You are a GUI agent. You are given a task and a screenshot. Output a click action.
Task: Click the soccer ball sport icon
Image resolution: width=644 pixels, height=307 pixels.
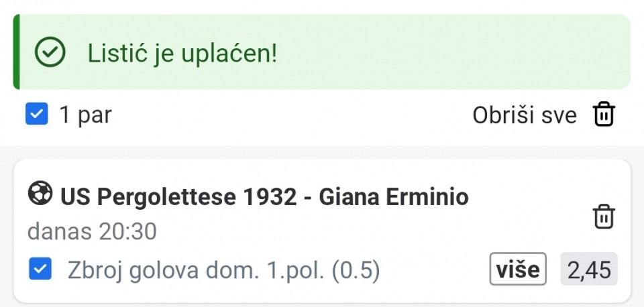(x=40, y=194)
